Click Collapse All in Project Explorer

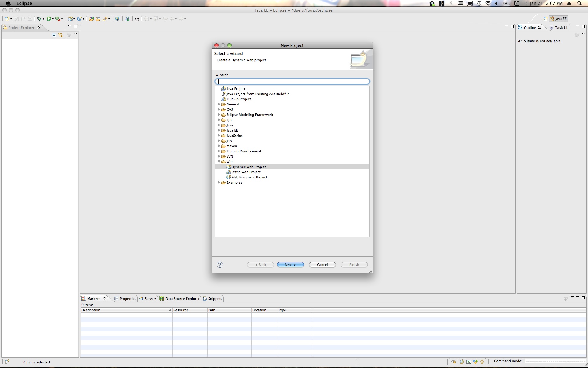pyautogui.click(x=54, y=35)
